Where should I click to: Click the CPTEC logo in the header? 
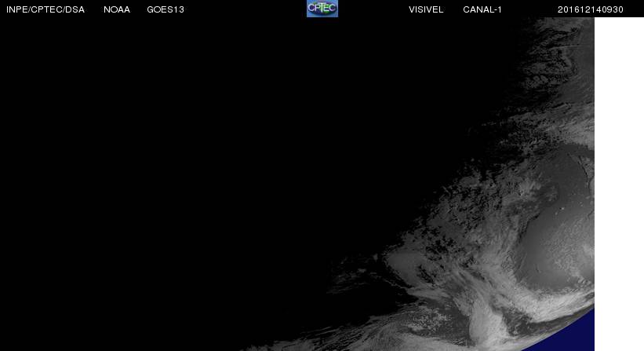322,9
